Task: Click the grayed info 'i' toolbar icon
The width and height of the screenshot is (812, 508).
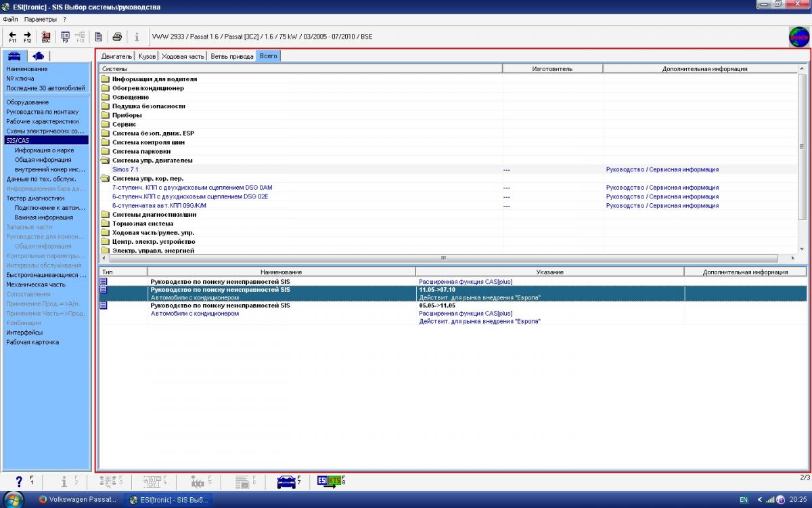Action: pos(136,37)
